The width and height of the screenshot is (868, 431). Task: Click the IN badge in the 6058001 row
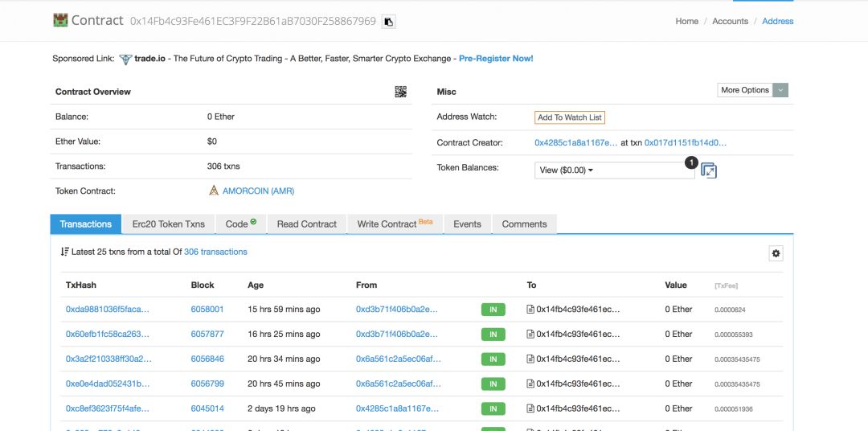pos(493,310)
